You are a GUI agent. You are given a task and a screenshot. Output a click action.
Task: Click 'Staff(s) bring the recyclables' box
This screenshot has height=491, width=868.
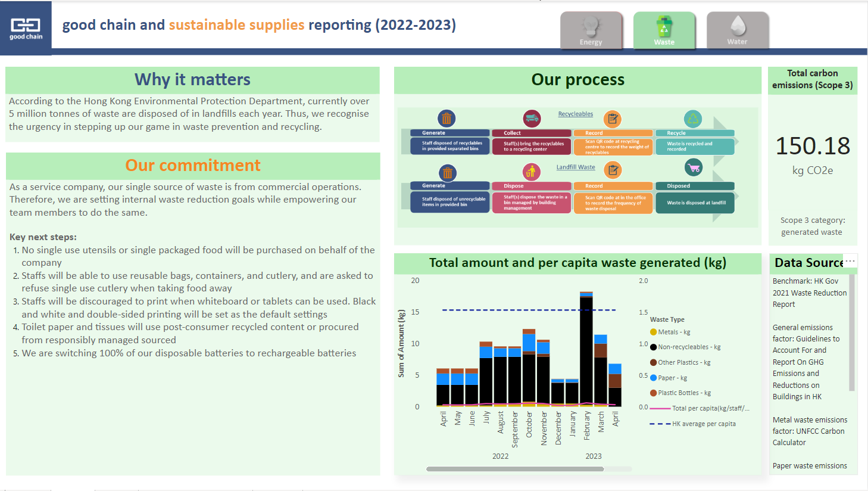click(x=532, y=147)
